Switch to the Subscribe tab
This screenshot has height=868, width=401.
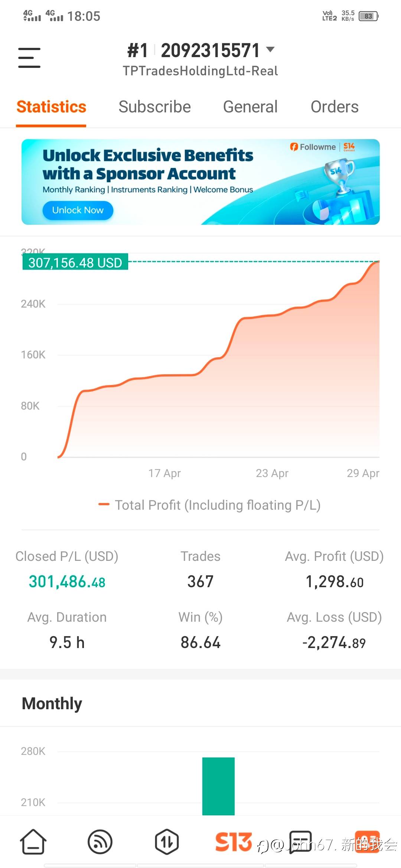(154, 107)
